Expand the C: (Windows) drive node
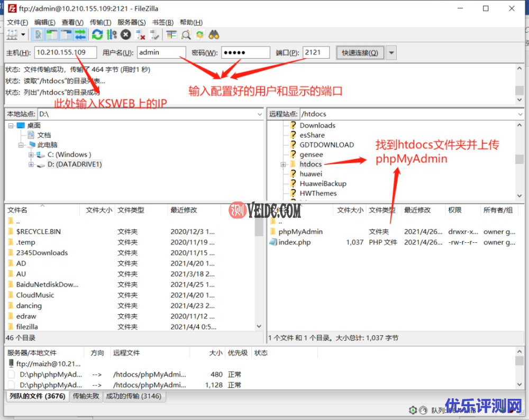This screenshot has width=529, height=420. pos(31,154)
